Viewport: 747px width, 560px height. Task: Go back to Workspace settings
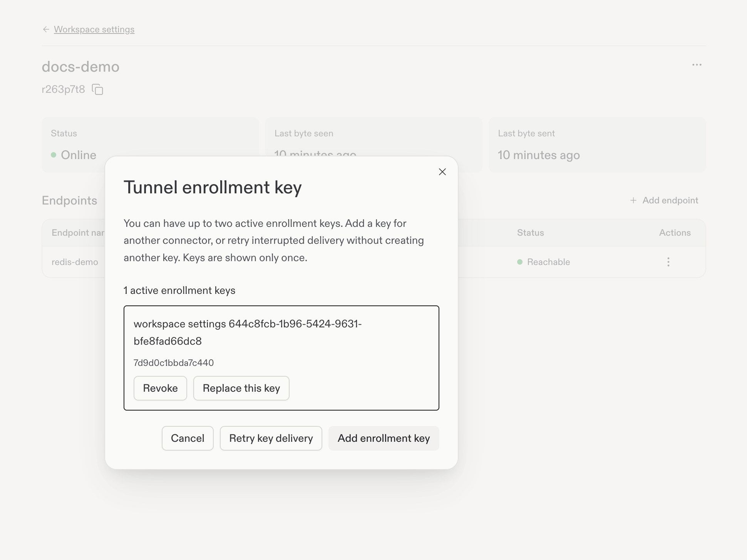94,29
